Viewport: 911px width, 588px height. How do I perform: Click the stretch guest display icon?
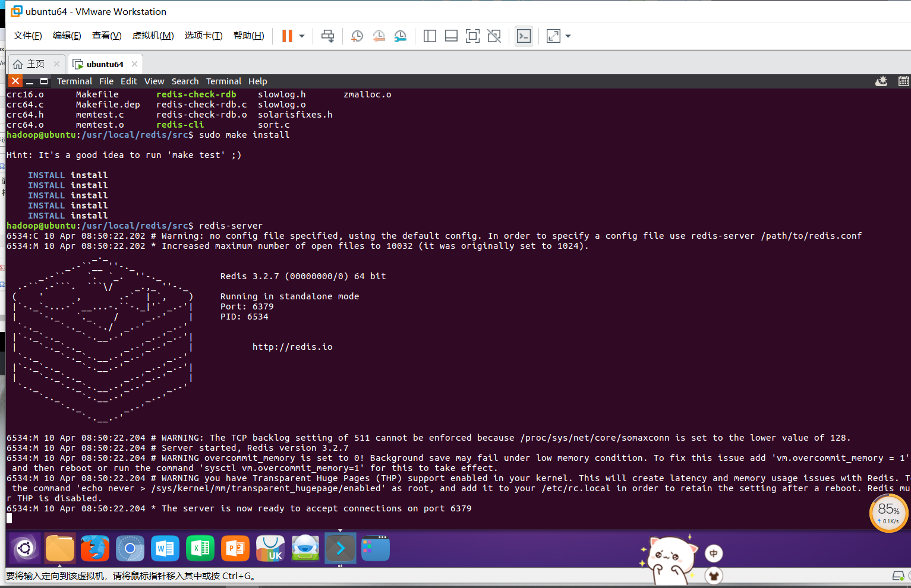tap(553, 36)
